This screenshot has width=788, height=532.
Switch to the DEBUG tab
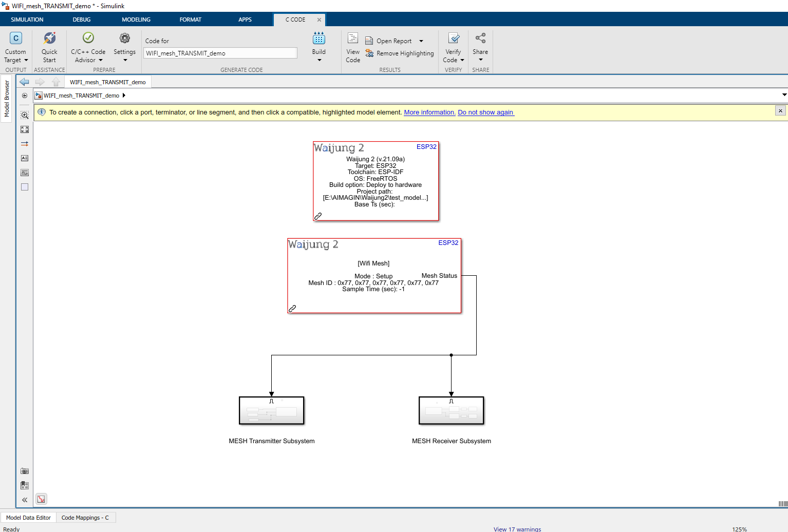82,20
